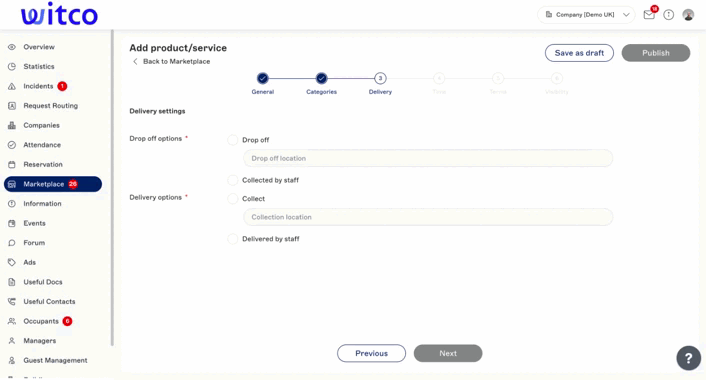The width and height of the screenshot is (706, 380).
Task: Click the Incidents red notification badge
Action: (x=62, y=86)
